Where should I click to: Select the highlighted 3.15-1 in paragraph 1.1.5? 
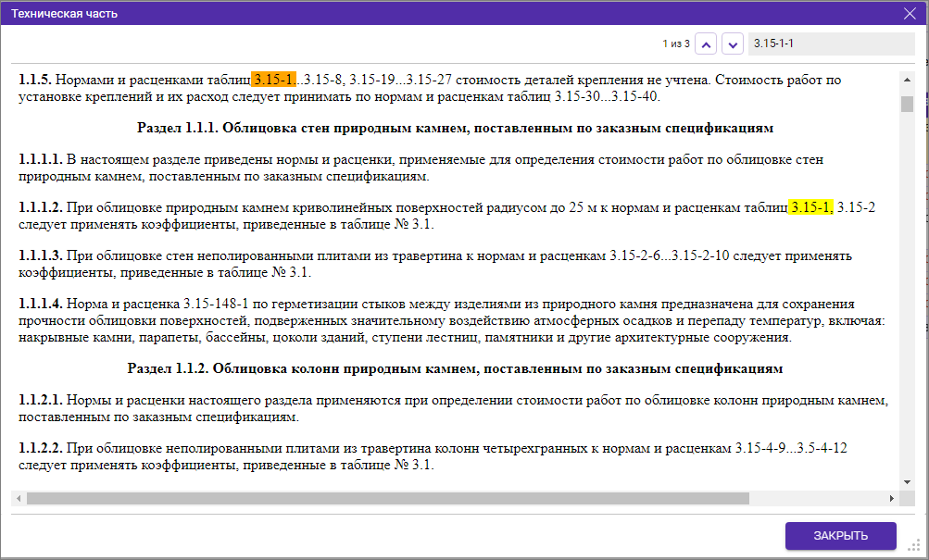273,81
